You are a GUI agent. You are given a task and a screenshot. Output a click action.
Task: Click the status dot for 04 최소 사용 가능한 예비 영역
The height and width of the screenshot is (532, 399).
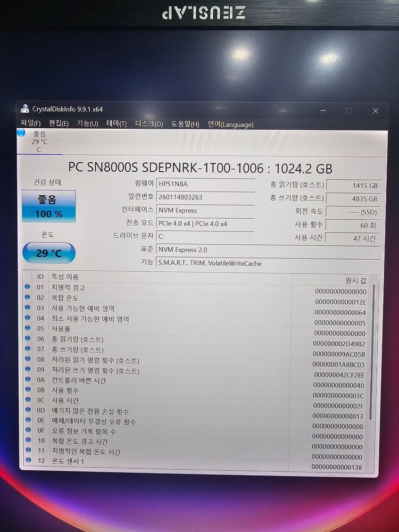[x=27, y=318]
